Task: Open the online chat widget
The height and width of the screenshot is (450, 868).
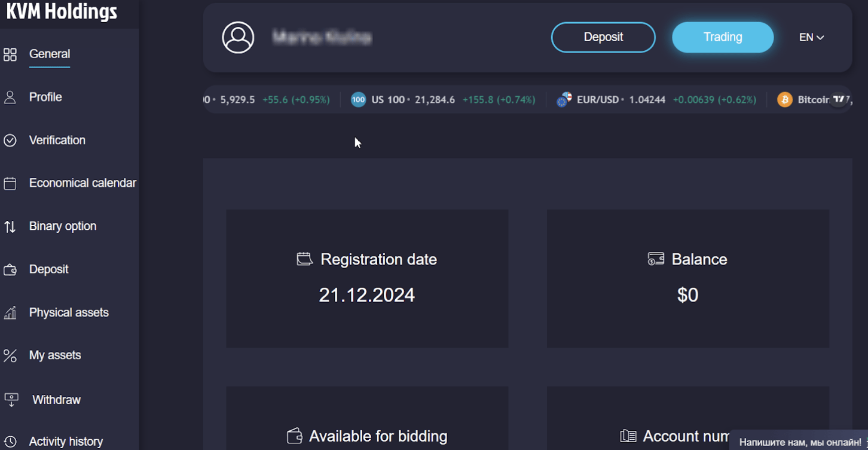Action: point(799,442)
